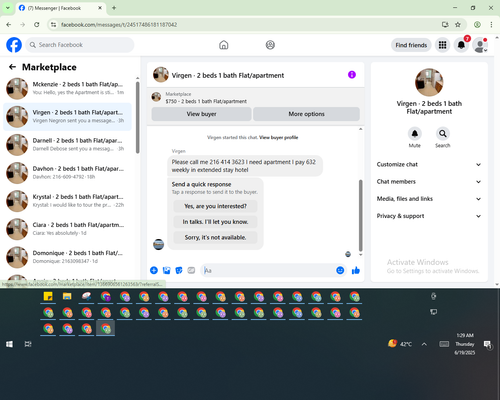Click View buyer button

coord(201,114)
